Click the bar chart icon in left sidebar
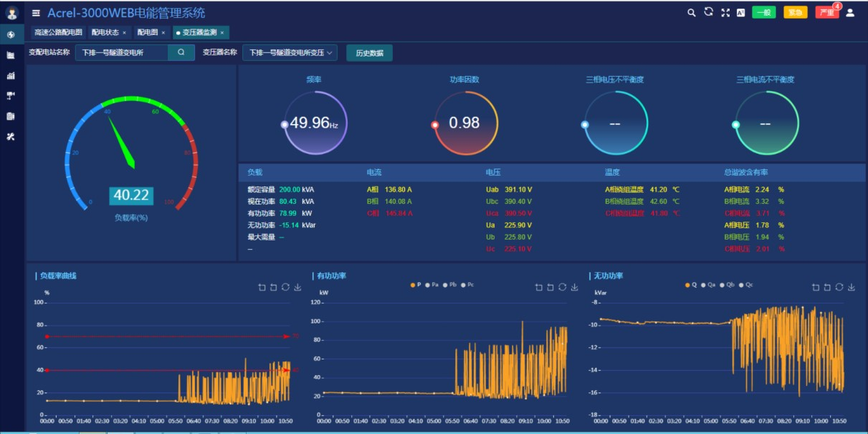This screenshot has height=434, width=868. pos(11,75)
